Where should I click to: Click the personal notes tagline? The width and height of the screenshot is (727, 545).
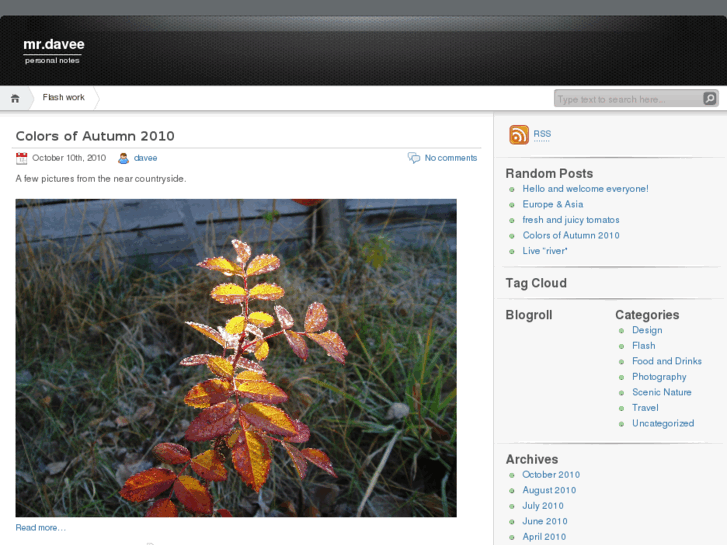52,61
